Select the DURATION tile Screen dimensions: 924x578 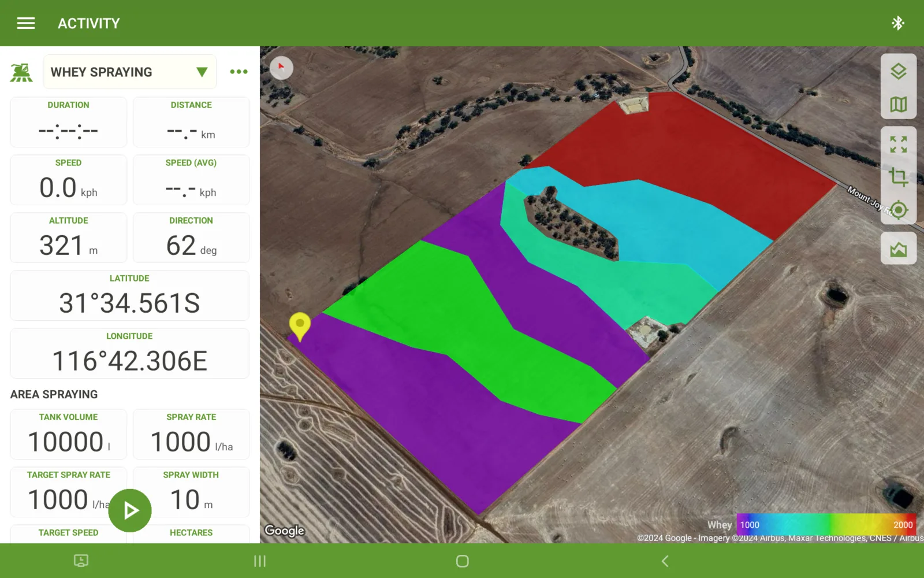click(68, 122)
